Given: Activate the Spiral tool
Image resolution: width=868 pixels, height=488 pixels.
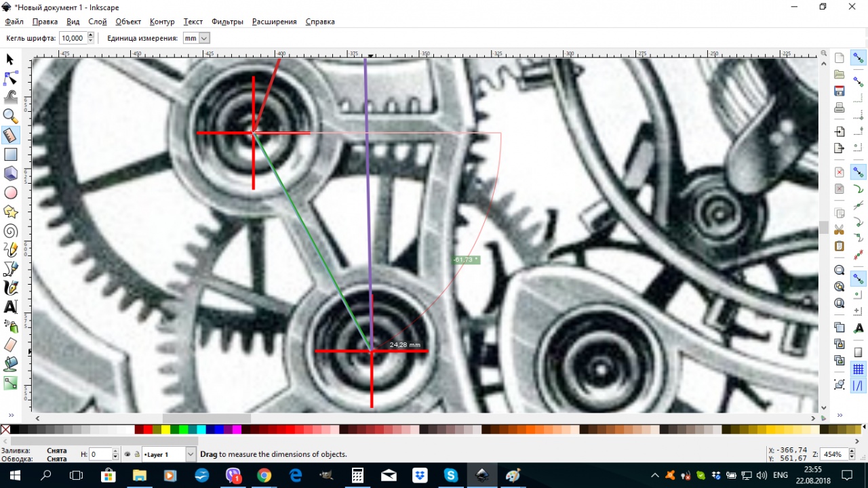Looking at the screenshot, I should point(10,231).
